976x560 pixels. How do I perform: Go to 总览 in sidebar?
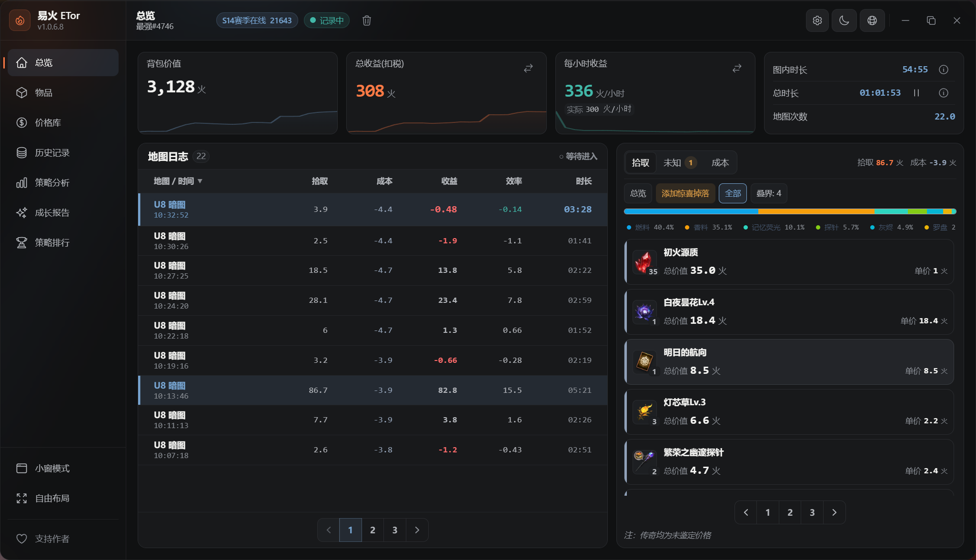(63, 62)
